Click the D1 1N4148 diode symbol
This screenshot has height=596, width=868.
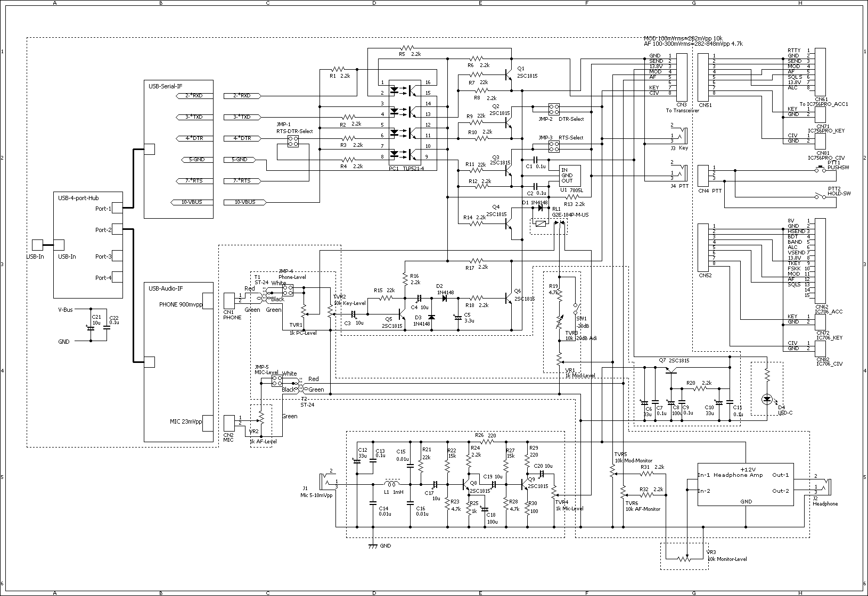click(x=541, y=208)
